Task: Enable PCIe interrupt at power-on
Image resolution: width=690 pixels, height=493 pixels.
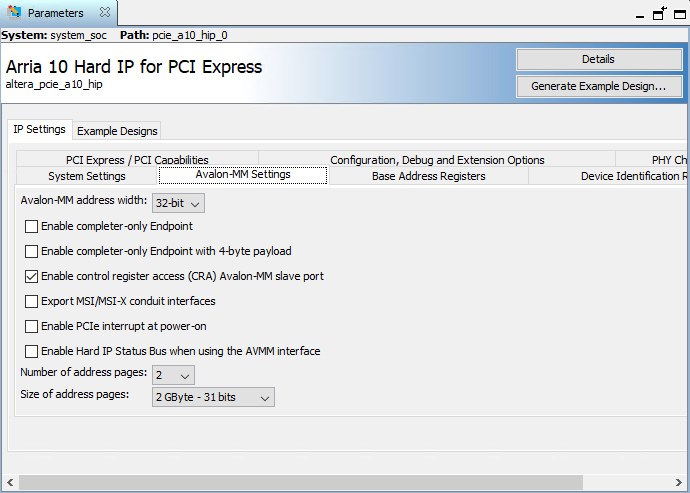Action: tap(31, 326)
